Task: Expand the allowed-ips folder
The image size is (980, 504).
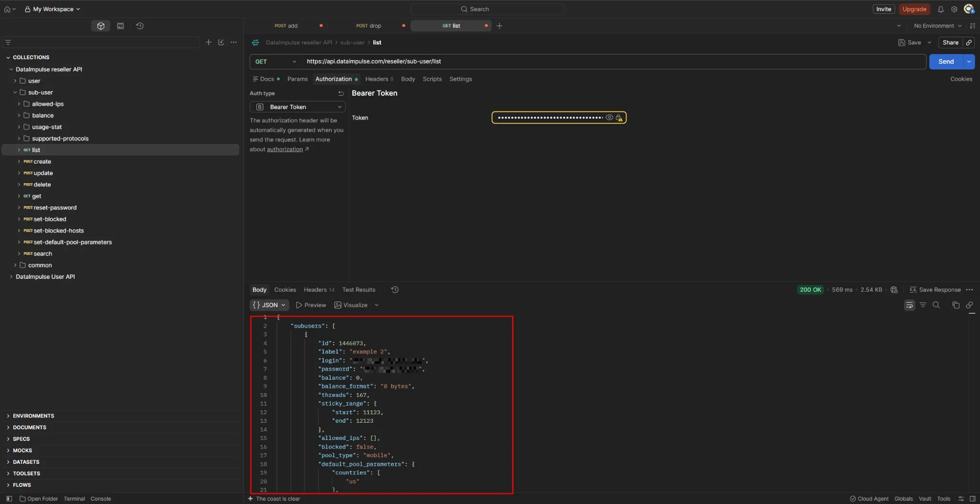Action: (x=19, y=104)
